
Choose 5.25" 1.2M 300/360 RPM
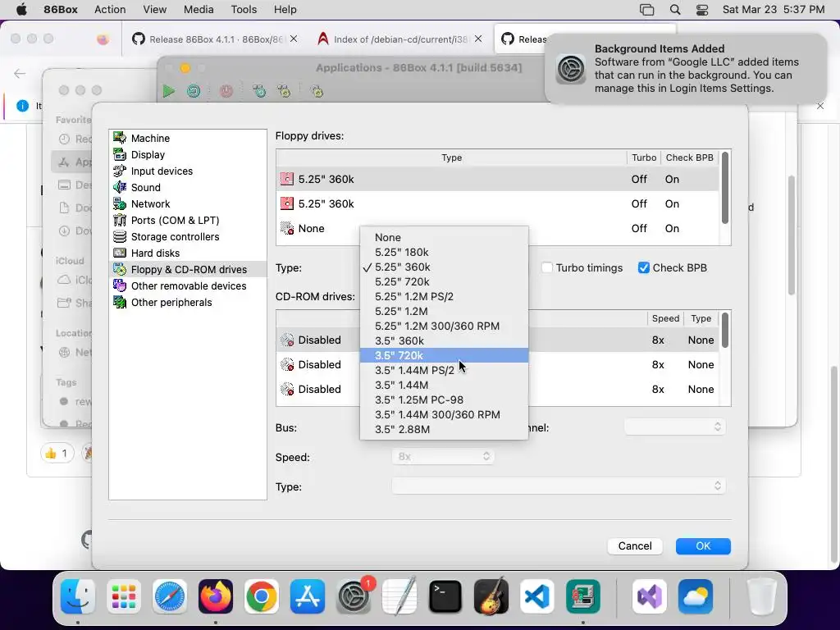tap(444, 326)
